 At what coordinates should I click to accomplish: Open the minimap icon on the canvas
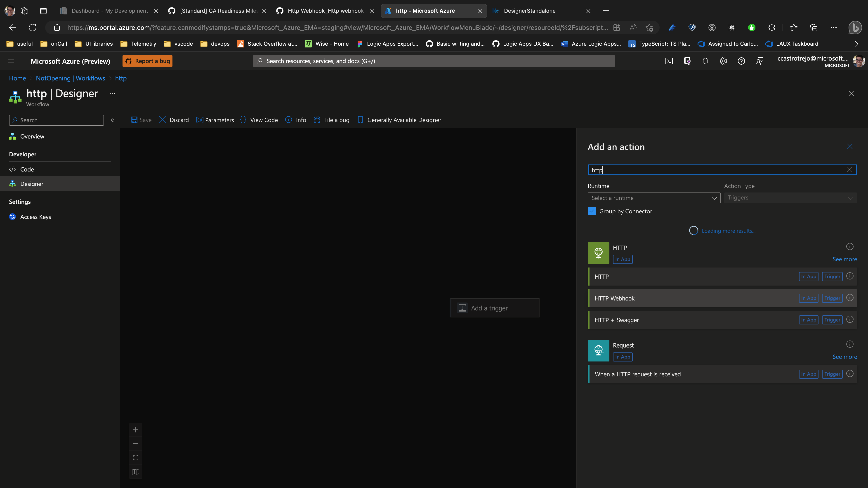(x=135, y=472)
